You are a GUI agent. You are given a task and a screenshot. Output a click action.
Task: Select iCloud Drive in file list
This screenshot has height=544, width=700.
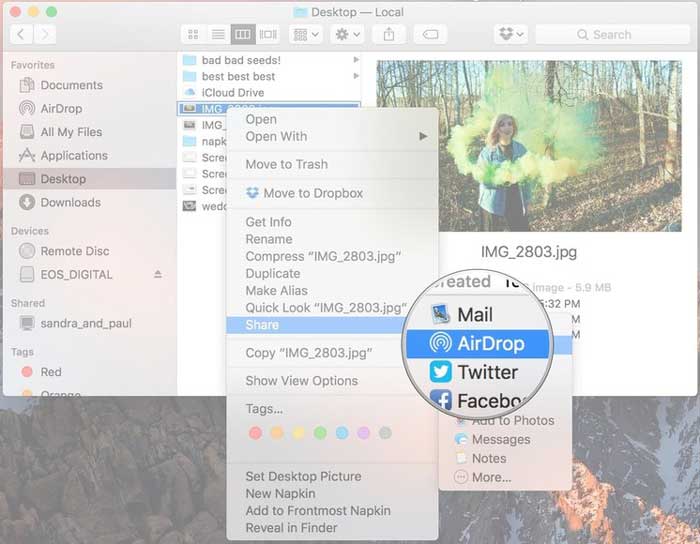click(233, 93)
